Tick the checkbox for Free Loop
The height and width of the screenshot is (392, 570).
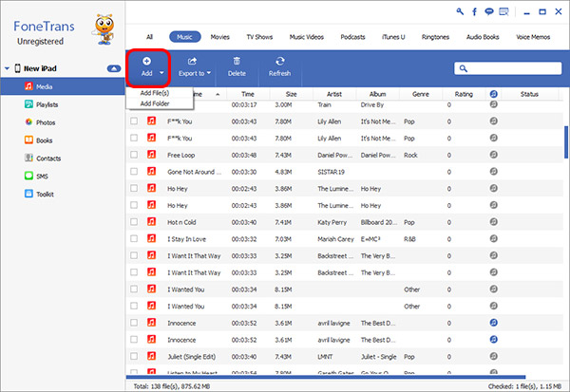(x=134, y=155)
